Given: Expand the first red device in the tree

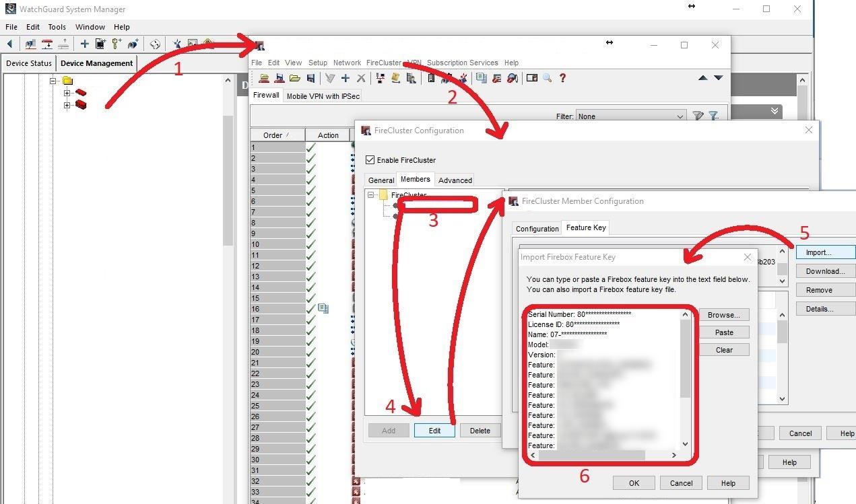Looking at the screenshot, I should click(x=67, y=94).
